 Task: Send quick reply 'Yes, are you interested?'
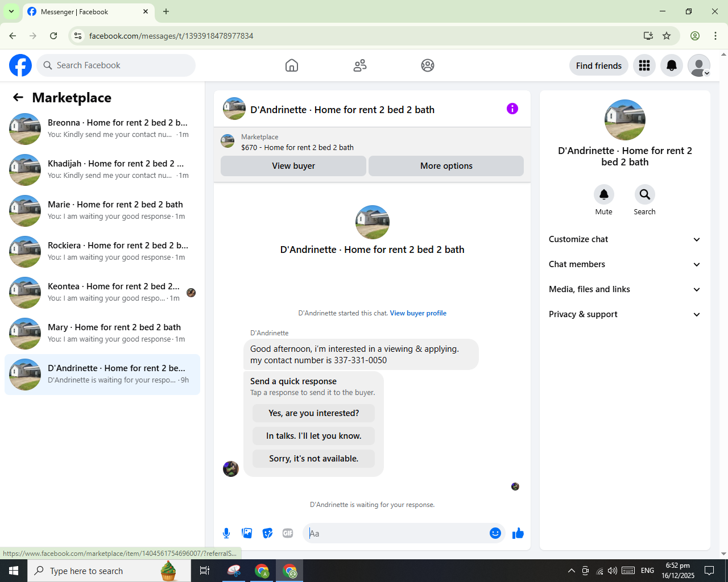pos(314,413)
